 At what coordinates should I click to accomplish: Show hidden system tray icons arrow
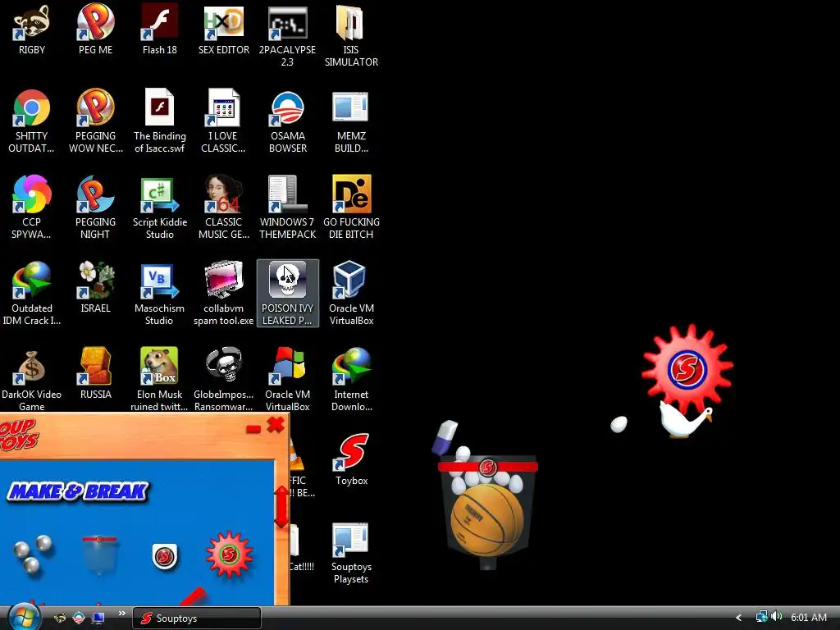(x=739, y=618)
